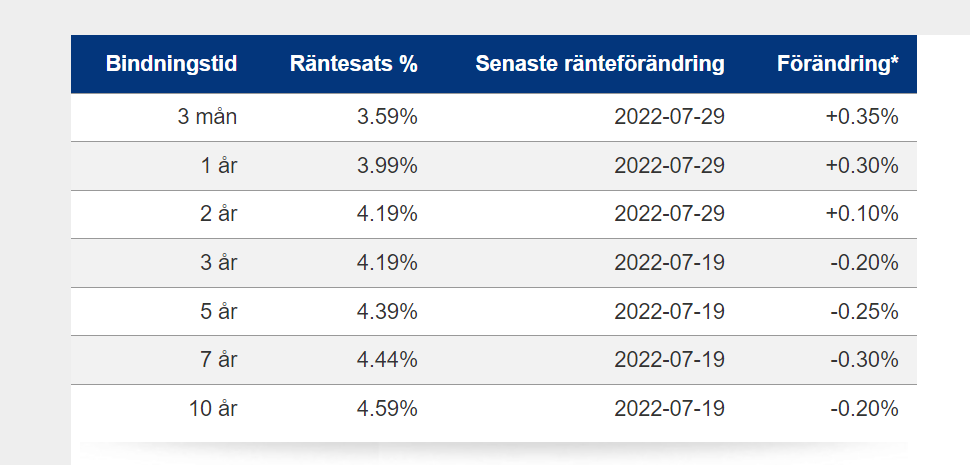Click the +0.10% change value
The image size is (970, 465).
[x=862, y=213]
